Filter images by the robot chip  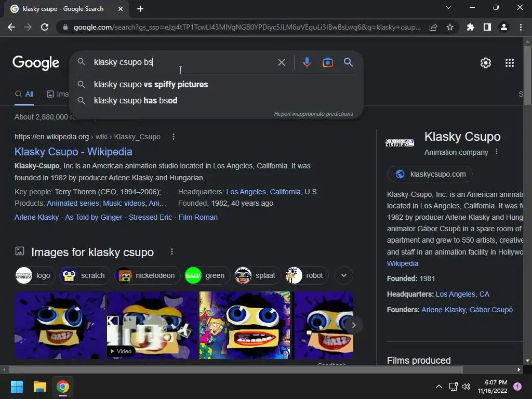tap(307, 275)
